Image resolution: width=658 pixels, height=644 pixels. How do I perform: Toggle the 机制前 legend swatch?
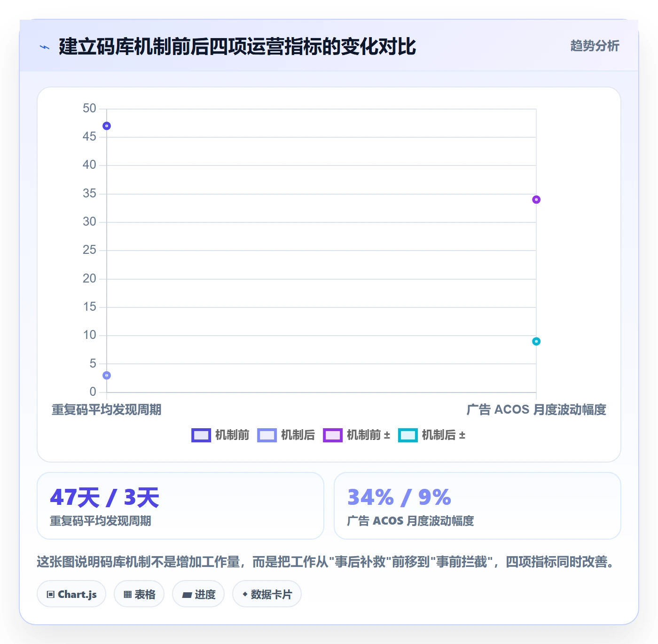tap(201, 435)
